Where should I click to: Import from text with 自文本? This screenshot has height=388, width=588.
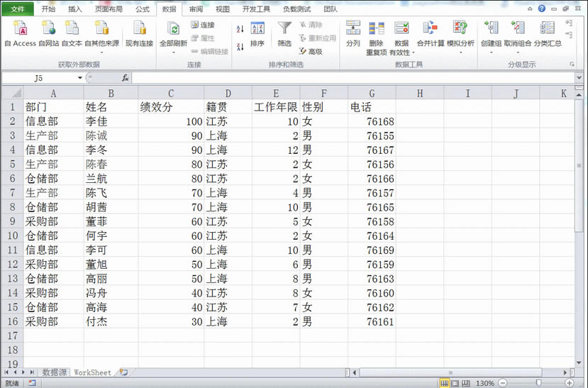coord(72,34)
